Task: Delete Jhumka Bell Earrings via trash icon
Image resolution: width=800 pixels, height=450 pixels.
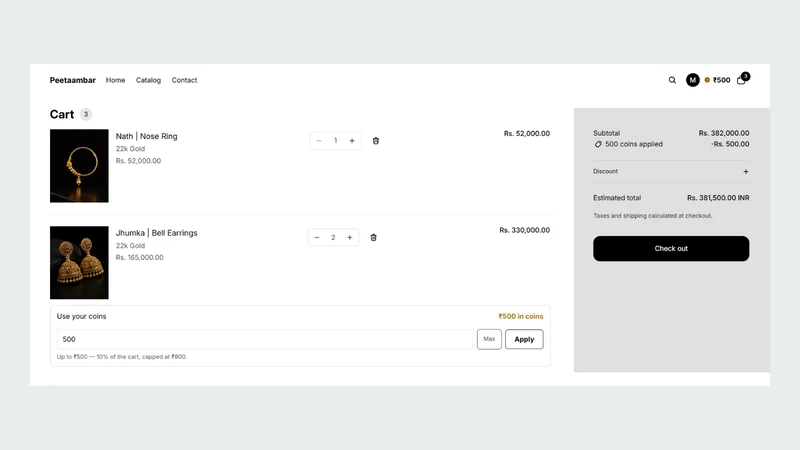Action: [x=373, y=237]
